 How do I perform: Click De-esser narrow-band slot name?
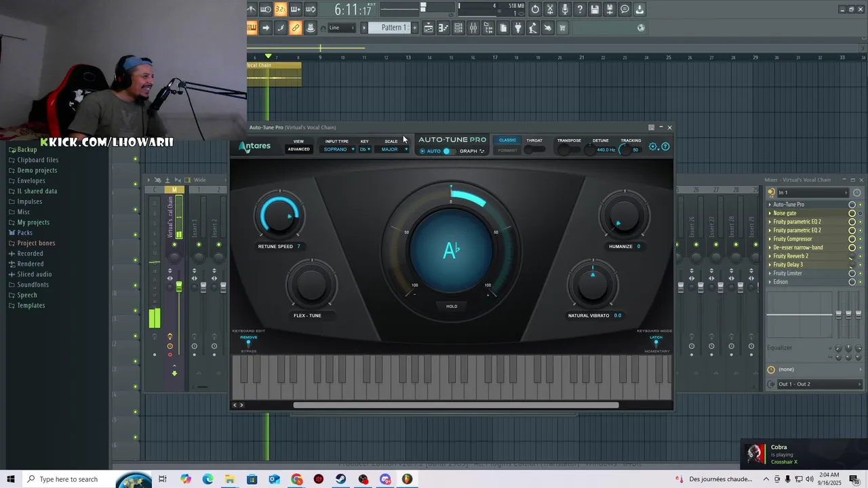click(798, 247)
